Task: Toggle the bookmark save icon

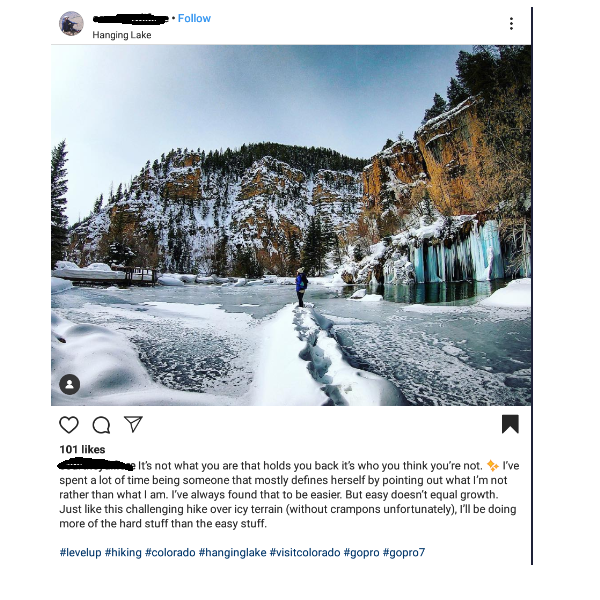Action: [x=510, y=424]
